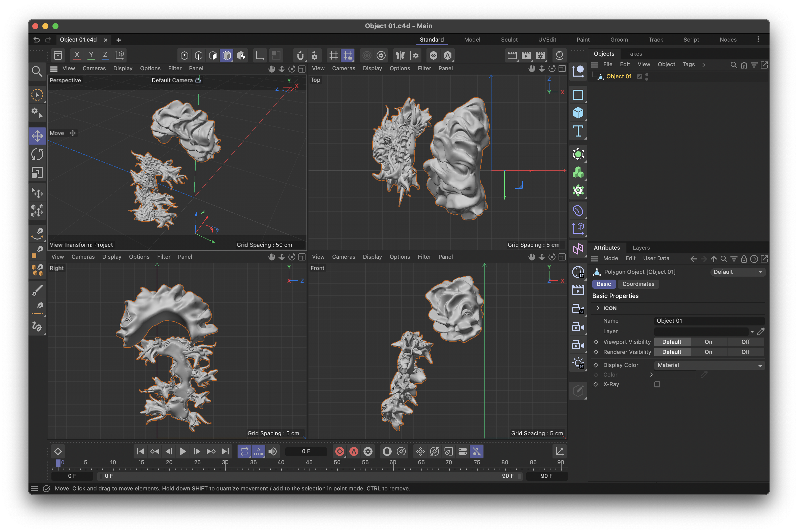This screenshot has width=798, height=532.
Task: Open Render View clapperboard icon
Action: pos(512,55)
